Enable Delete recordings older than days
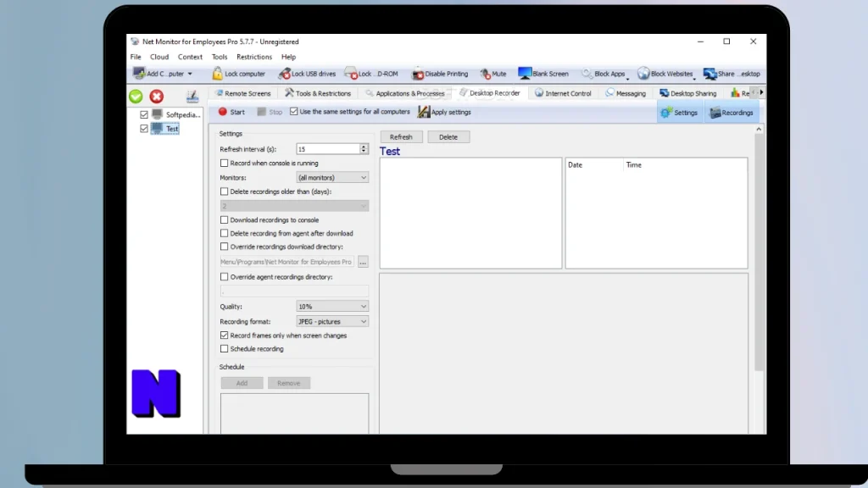The image size is (868, 488). (x=224, y=191)
